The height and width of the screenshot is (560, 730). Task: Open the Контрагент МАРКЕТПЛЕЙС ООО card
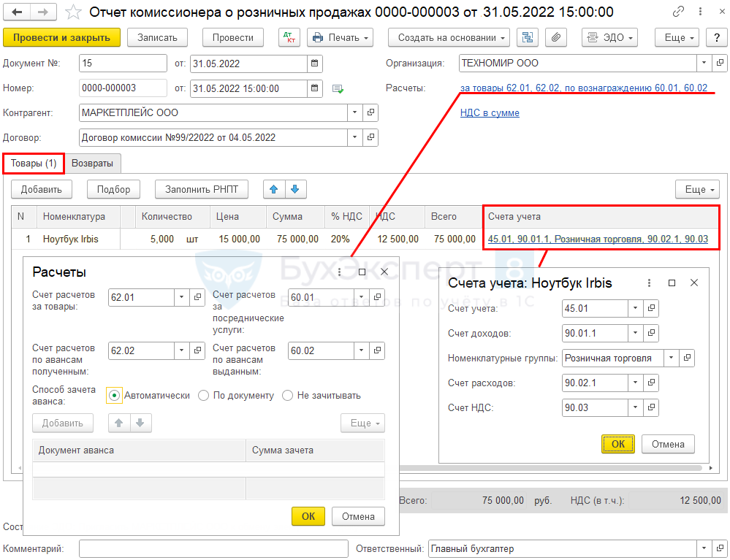(370, 112)
